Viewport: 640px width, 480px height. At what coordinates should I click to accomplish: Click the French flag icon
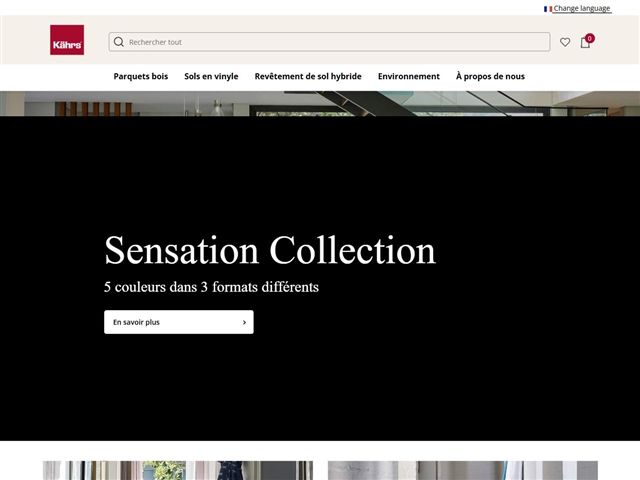click(x=548, y=9)
